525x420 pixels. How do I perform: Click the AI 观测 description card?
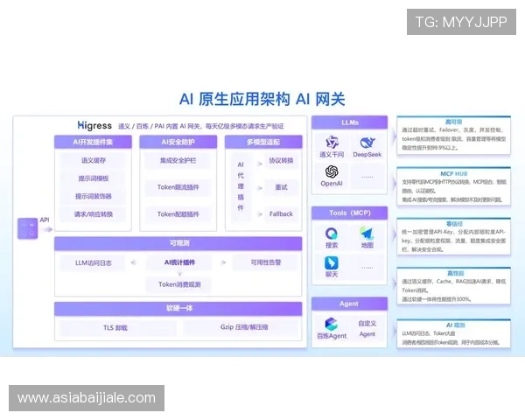(x=453, y=333)
